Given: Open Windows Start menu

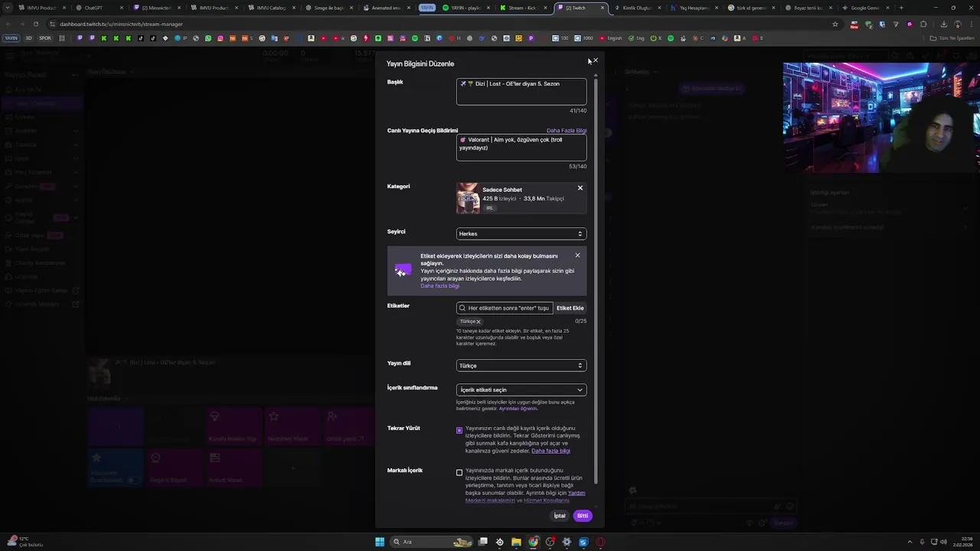Looking at the screenshot, I should [x=380, y=542].
